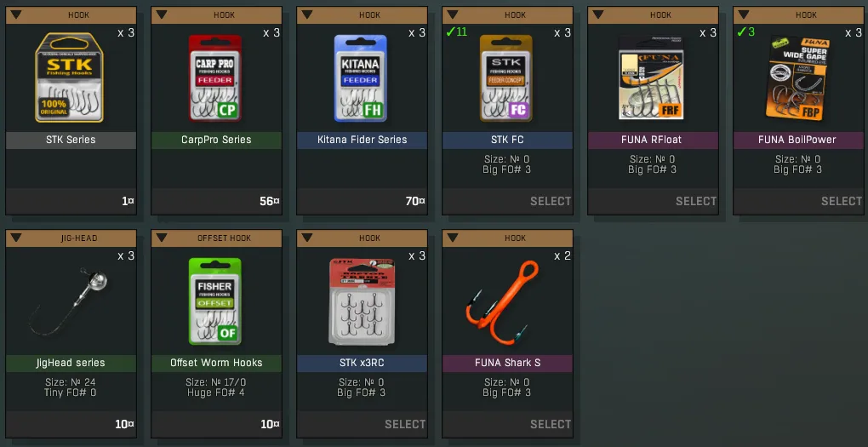The width and height of the screenshot is (868, 447).
Task: Click the Fisher Offset hook package image
Action: (x=215, y=301)
